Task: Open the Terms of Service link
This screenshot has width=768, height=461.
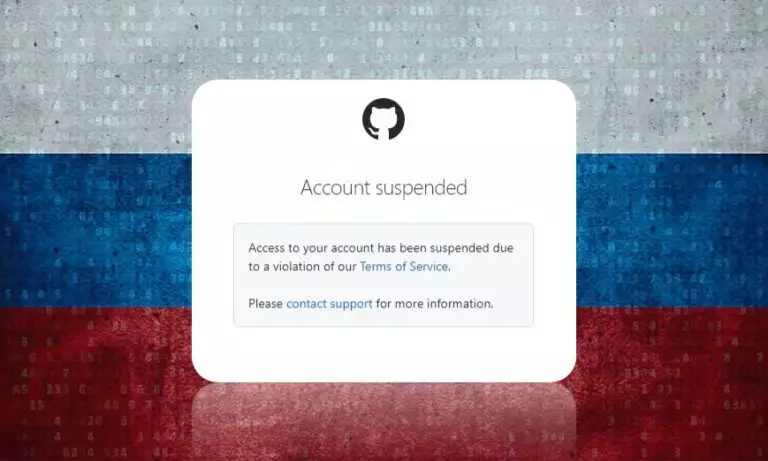Action: (x=404, y=267)
